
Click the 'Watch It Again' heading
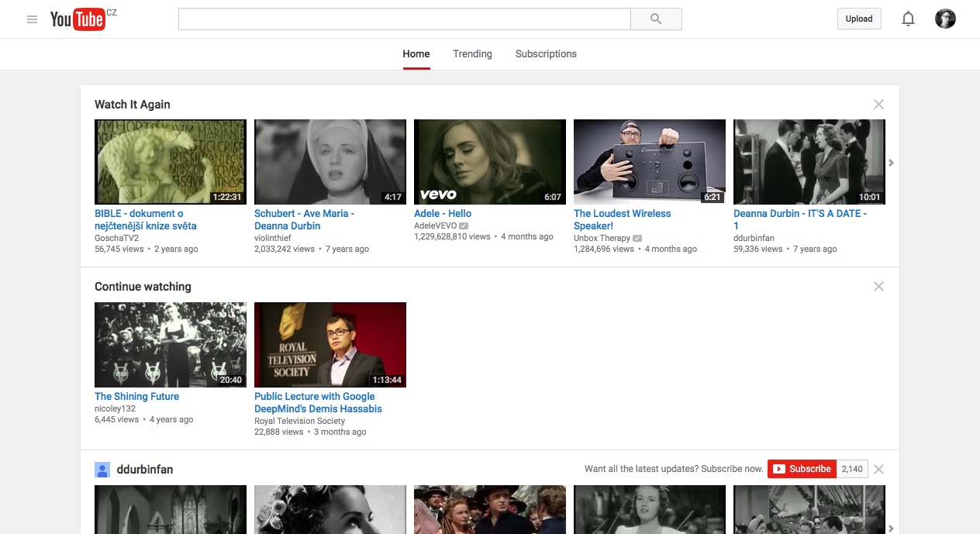(133, 105)
